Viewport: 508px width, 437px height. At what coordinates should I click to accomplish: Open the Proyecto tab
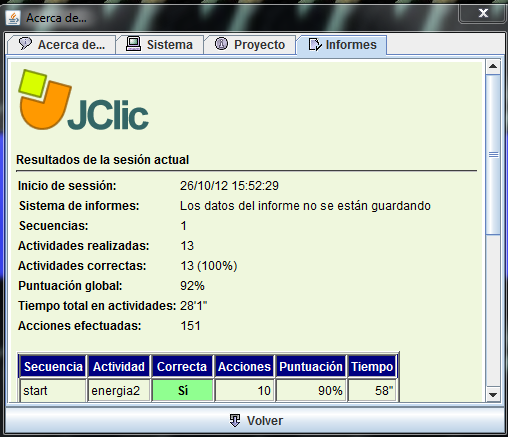pos(250,45)
